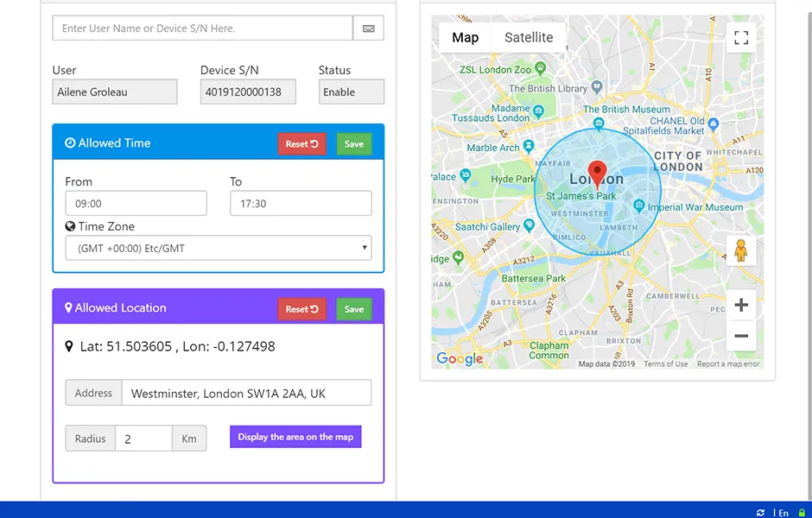Open the Time Zone dropdown
This screenshot has width=812, height=518.
click(219, 249)
